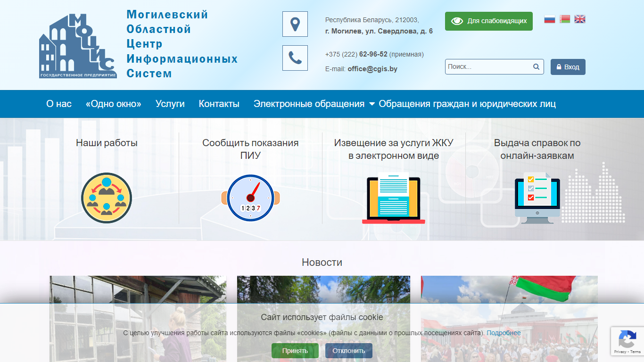
Task: Click the reCAPTCHA badge
Action: click(x=627, y=341)
